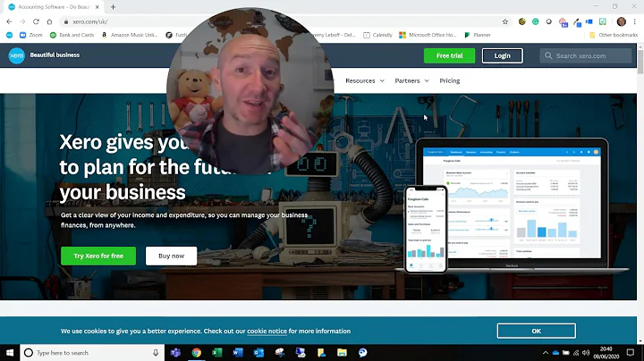Open Word from the taskbar
Viewport: 644px width, 361px height.
[238, 352]
